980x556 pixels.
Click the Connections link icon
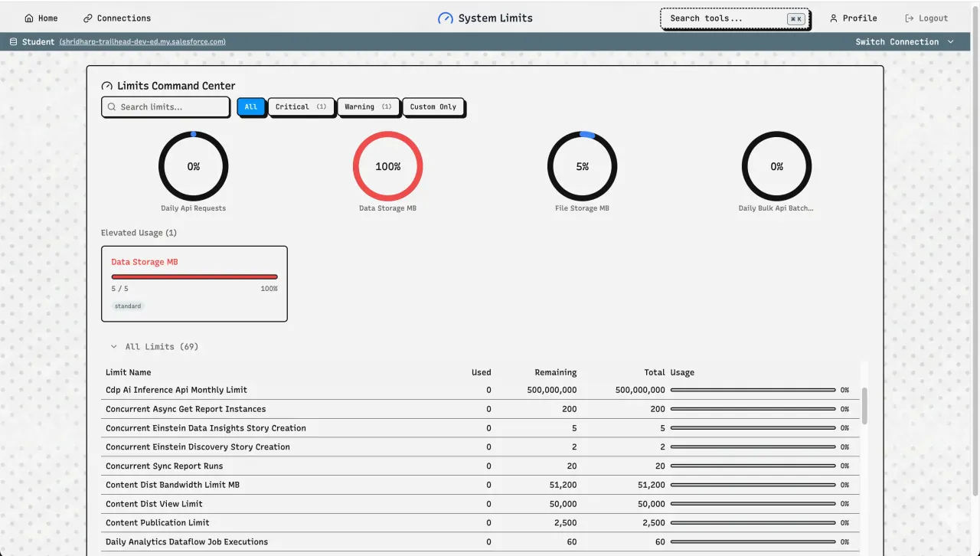tap(88, 18)
